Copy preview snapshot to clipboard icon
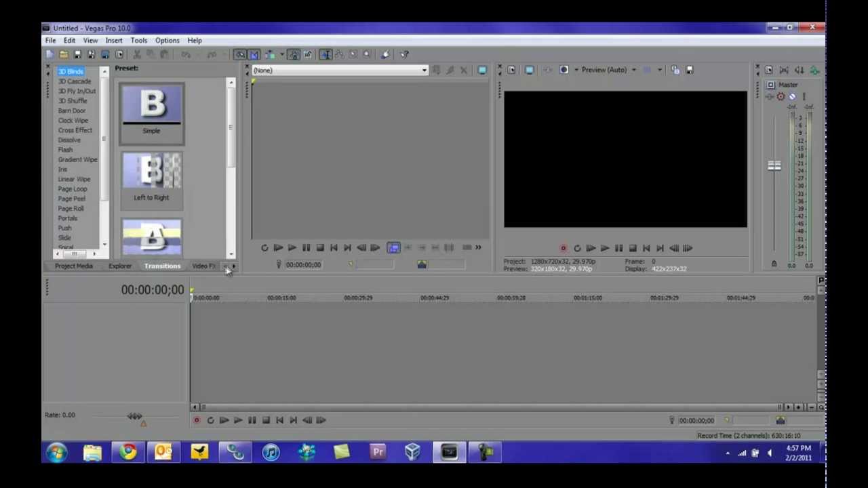Screen dimensions: 868x488 pos(675,70)
